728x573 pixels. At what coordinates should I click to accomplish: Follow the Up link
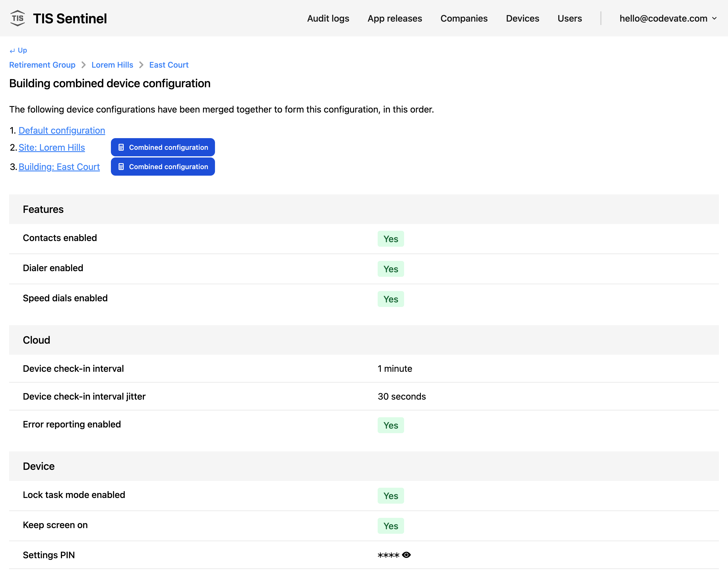[18, 50]
